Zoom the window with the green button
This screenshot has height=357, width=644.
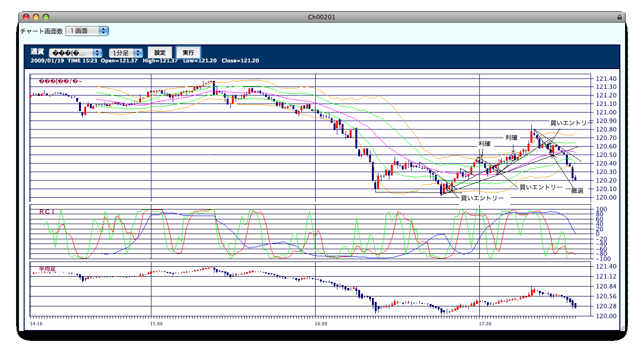(46, 17)
